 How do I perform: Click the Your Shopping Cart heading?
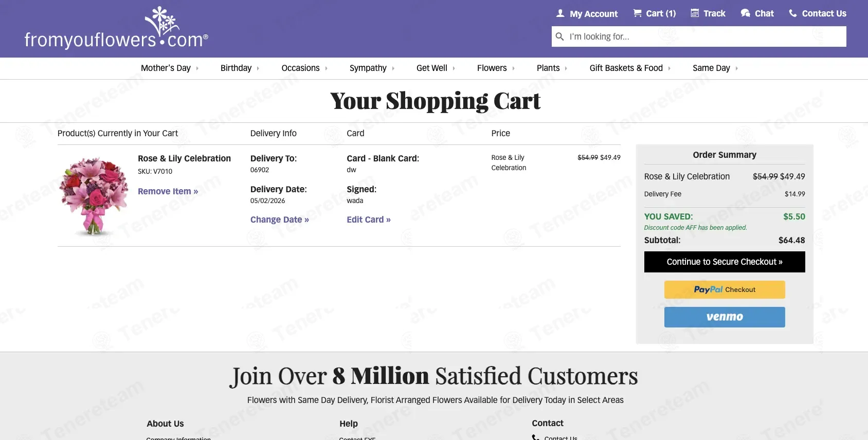[435, 101]
